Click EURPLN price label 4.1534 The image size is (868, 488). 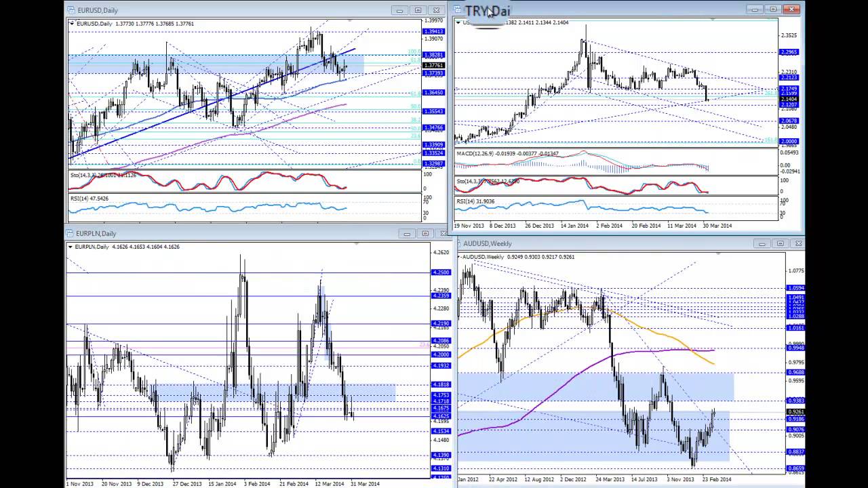[x=441, y=431]
